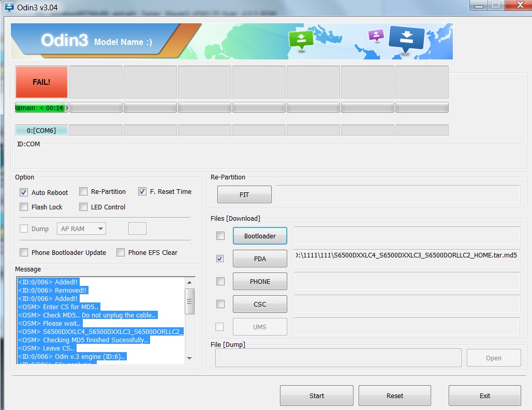Click the red FAIL! status box
This screenshot has width=532, height=410.
coord(41,82)
